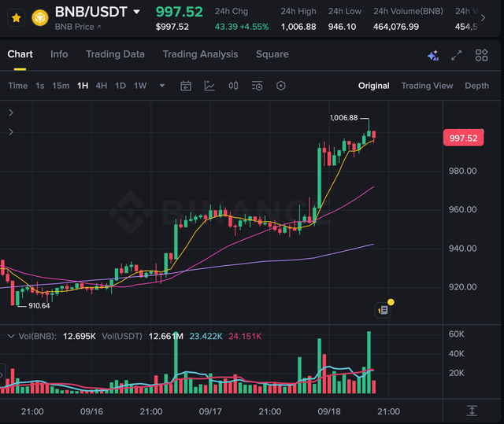This screenshot has width=504, height=424.
Task: Toggle the favorite star for BNB/USDT
Action: coord(16,18)
